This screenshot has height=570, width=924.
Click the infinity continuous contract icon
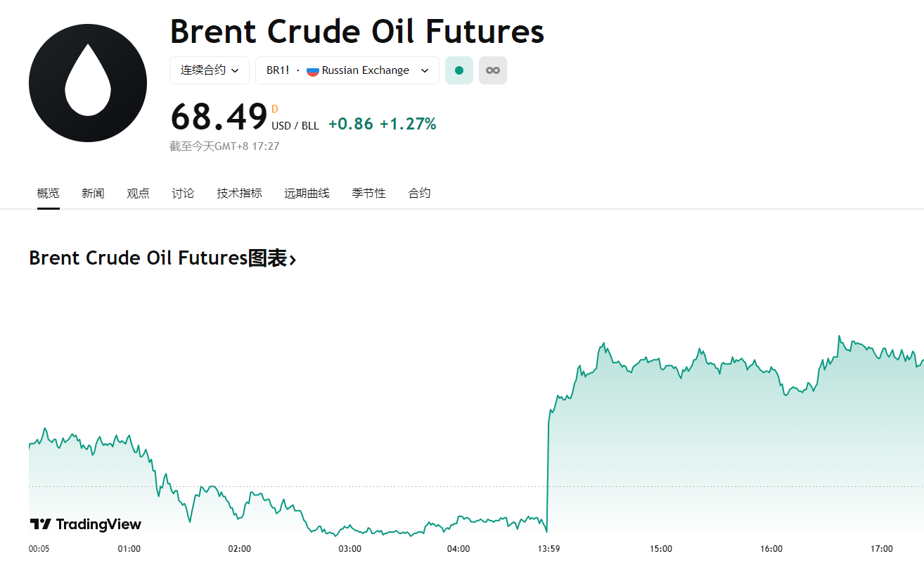point(493,70)
